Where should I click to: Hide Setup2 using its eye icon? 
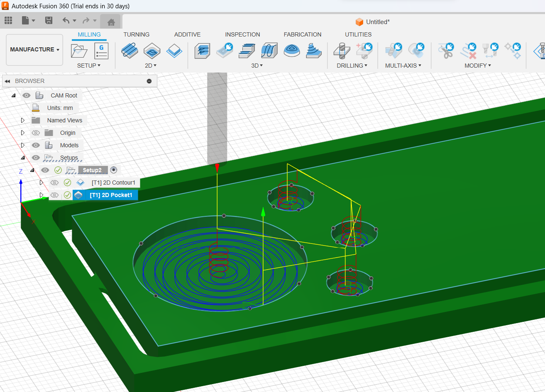(45, 170)
